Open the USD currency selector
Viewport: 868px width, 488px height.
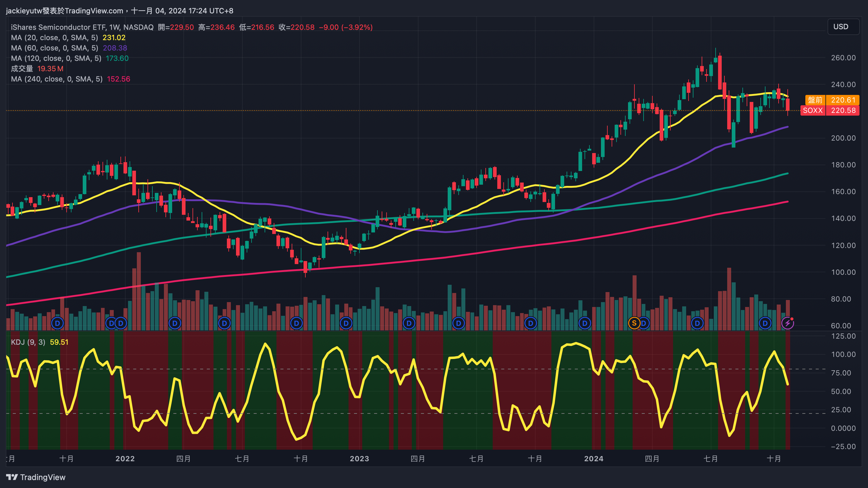843,27
